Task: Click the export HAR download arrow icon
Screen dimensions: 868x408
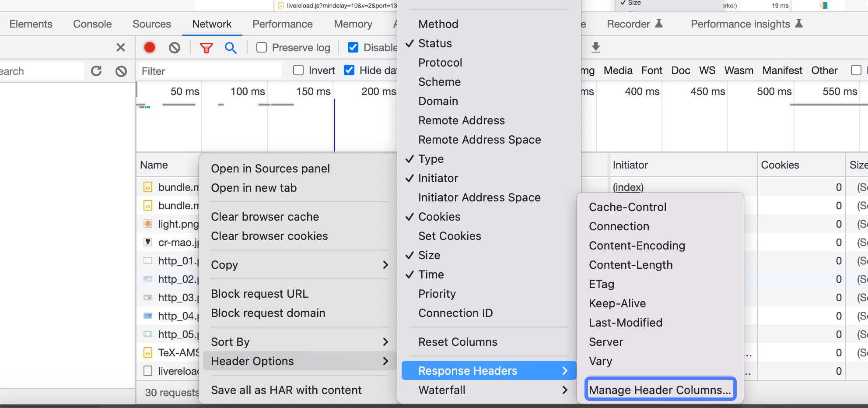Action: pos(595,47)
